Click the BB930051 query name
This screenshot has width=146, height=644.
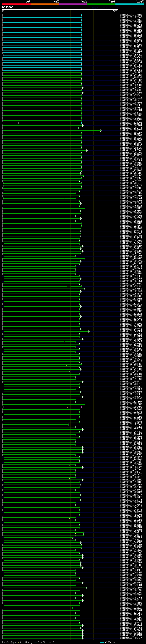(8, 7)
